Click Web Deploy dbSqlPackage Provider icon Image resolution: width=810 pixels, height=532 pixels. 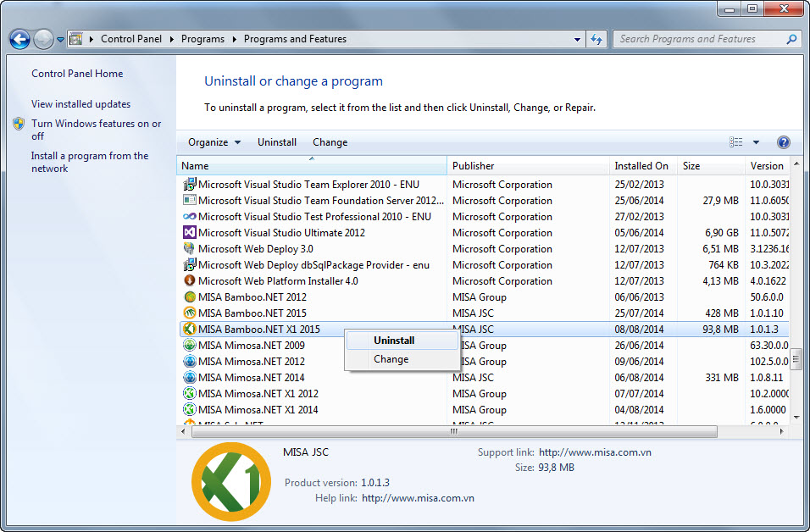[190, 264]
